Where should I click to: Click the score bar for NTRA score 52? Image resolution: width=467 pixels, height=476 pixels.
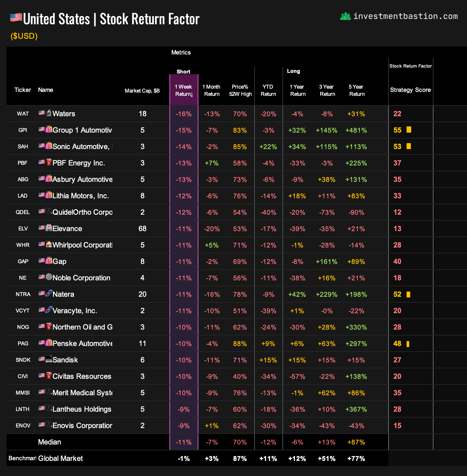[x=409, y=294]
